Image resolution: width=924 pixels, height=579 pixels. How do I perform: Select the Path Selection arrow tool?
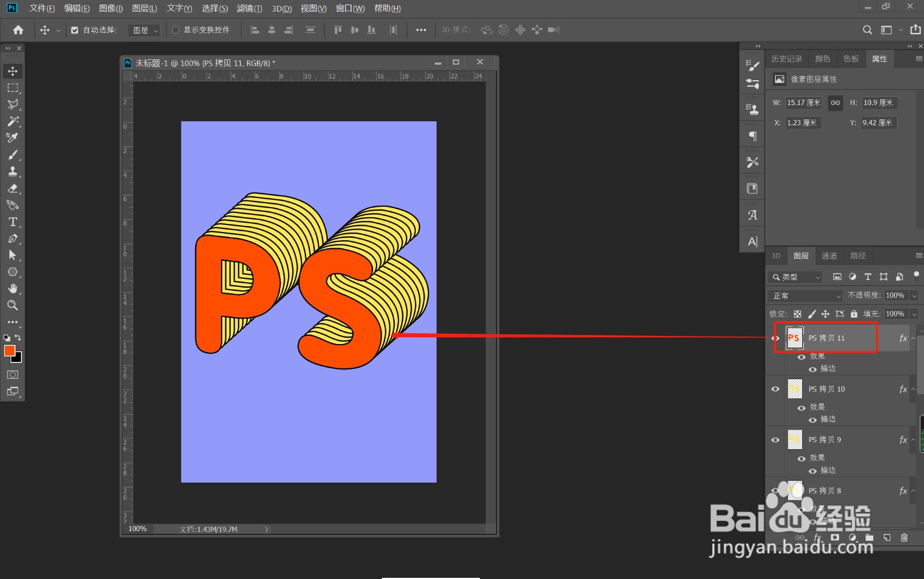13,255
